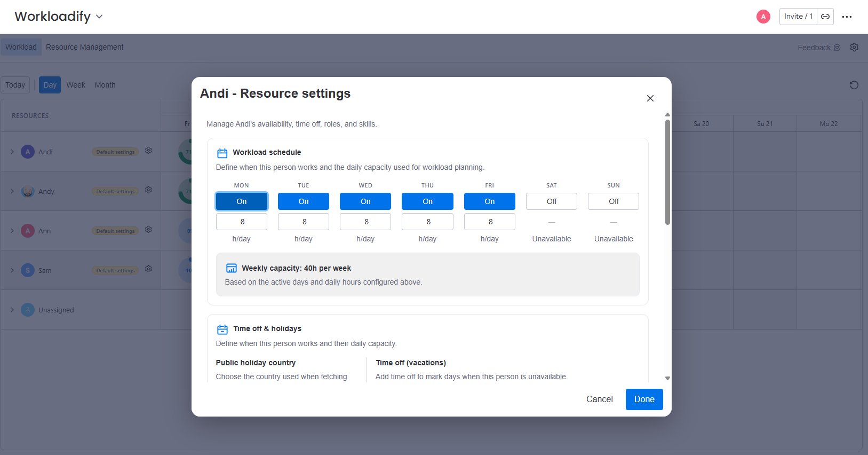The height and width of the screenshot is (455, 868).
Task: Click the Mo 22 column header
Action: (829, 123)
